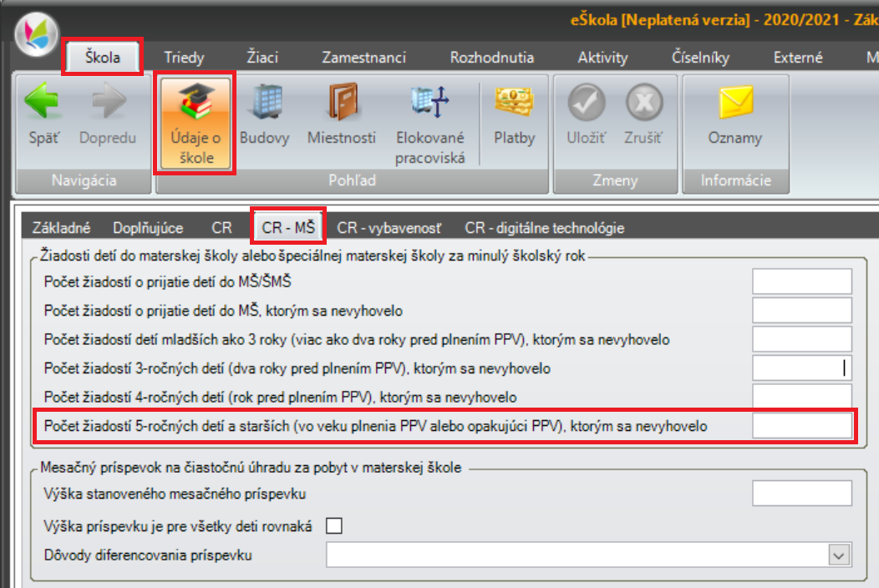Viewport: 879px width, 588px height.
Task: Open the CR - digitálne technológie sub-tab
Action: [x=544, y=227]
